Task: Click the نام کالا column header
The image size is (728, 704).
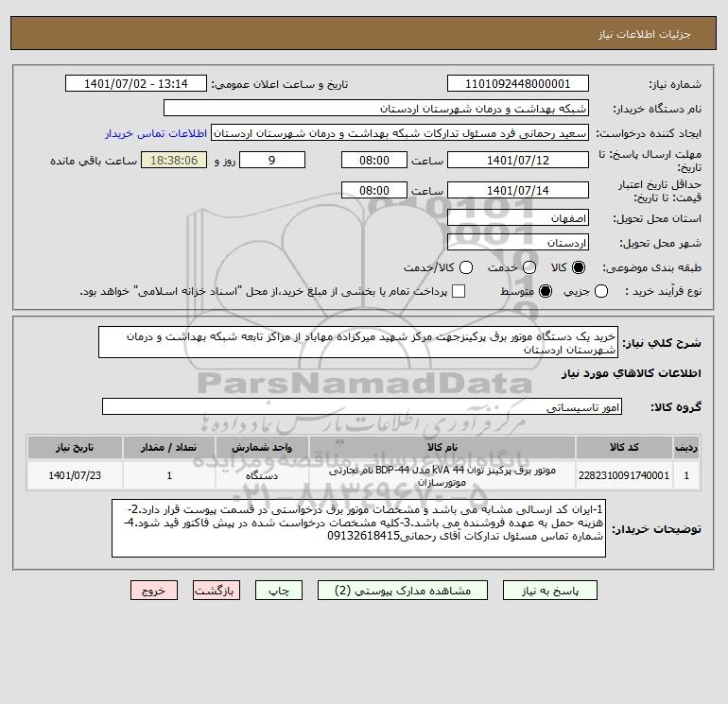Action: [442, 447]
